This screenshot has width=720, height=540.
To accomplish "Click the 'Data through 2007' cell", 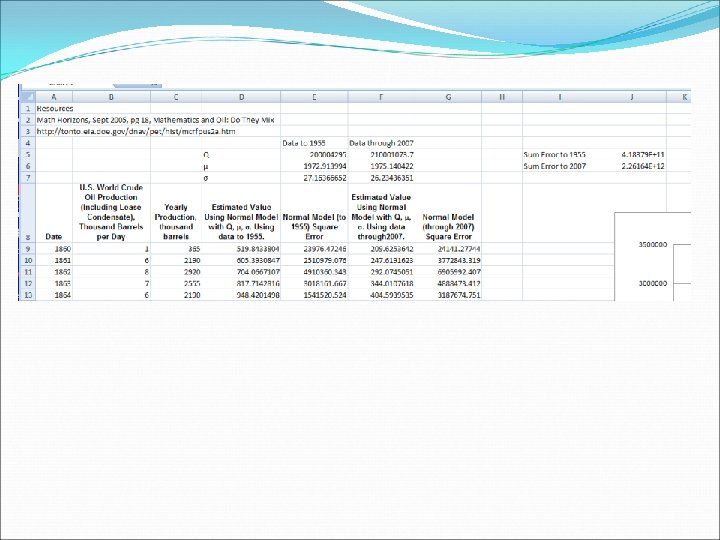I will [x=381, y=143].
